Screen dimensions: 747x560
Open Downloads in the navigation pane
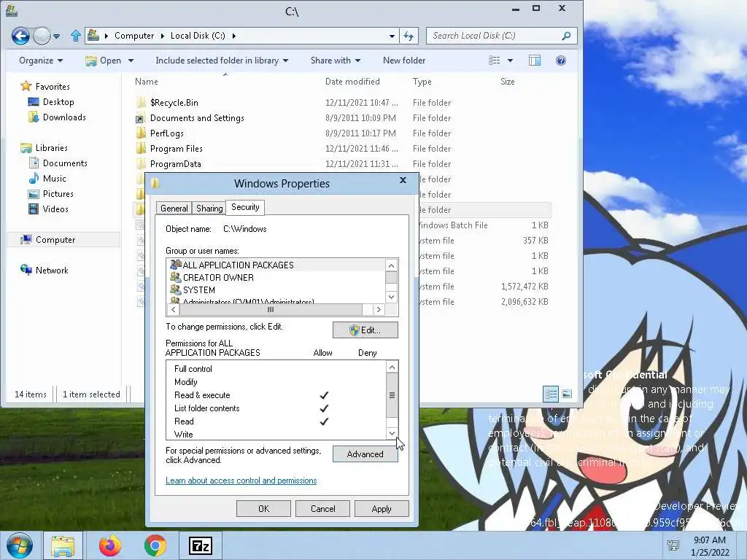64,117
